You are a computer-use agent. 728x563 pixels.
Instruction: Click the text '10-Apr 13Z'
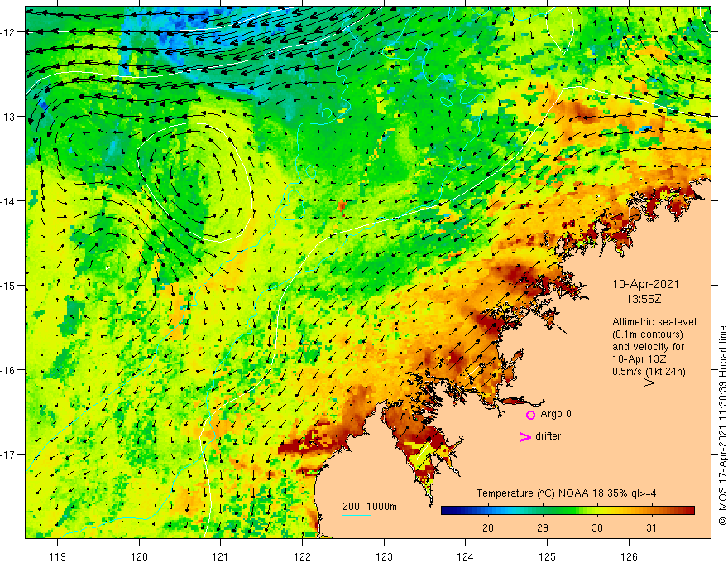(x=638, y=359)
